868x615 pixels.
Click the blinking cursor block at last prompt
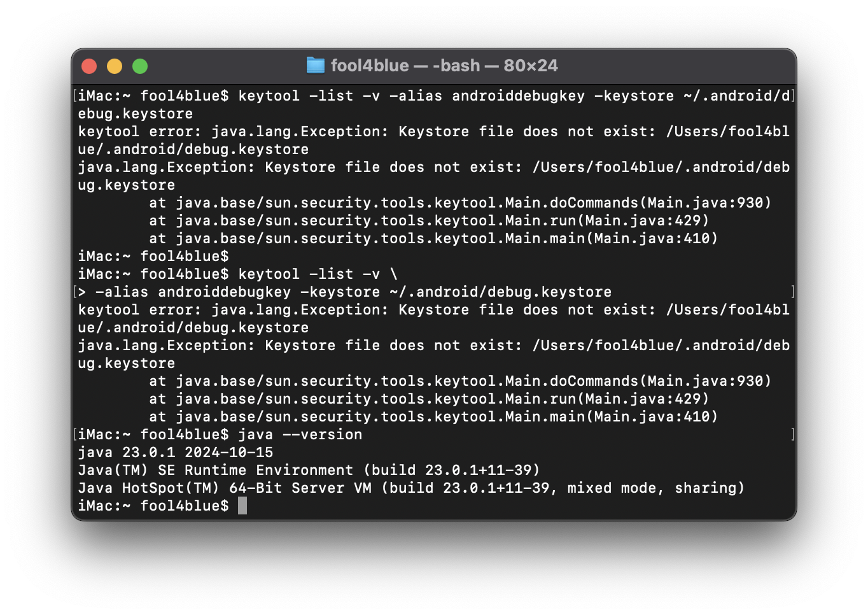[x=242, y=505]
